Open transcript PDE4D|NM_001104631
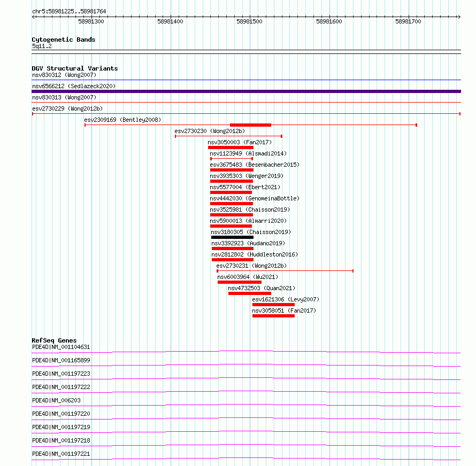This screenshot has height=466, width=476. coord(61,347)
